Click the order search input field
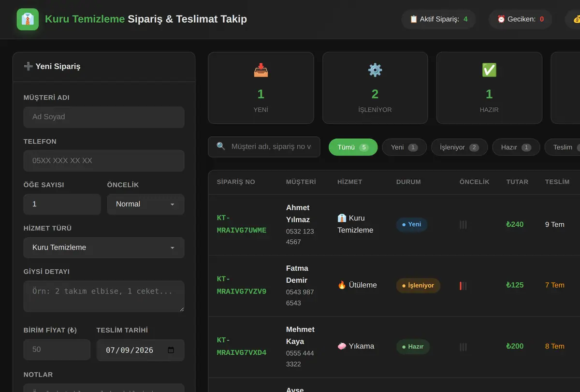Viewport: 580px width, 392px height. coord(264,146)
